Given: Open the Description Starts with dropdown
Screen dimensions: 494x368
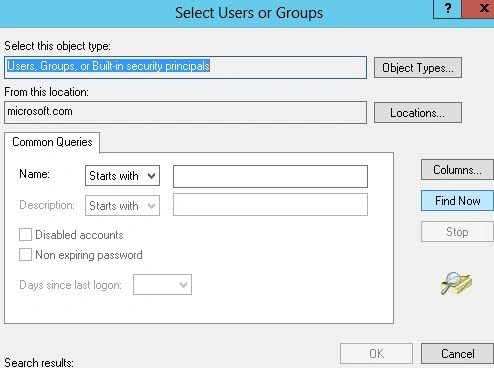Looking at the screenshot, I should 122,205.
